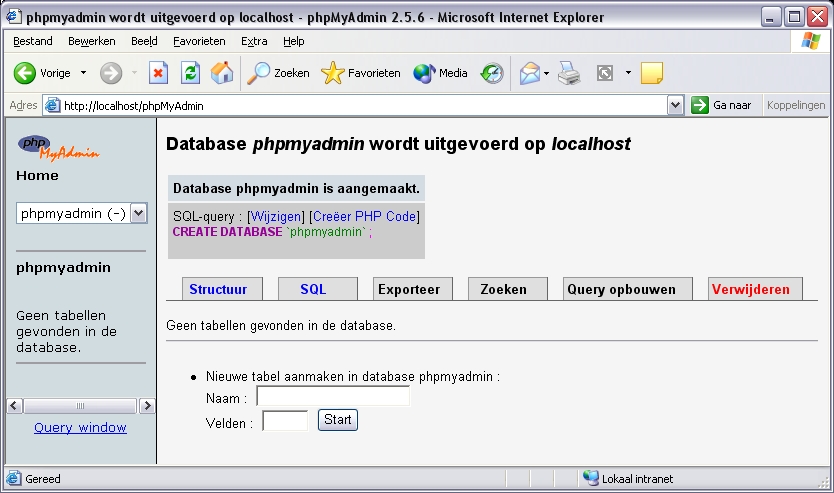
Task: Click Lokaal intranet zone icon
Action: 590,478
